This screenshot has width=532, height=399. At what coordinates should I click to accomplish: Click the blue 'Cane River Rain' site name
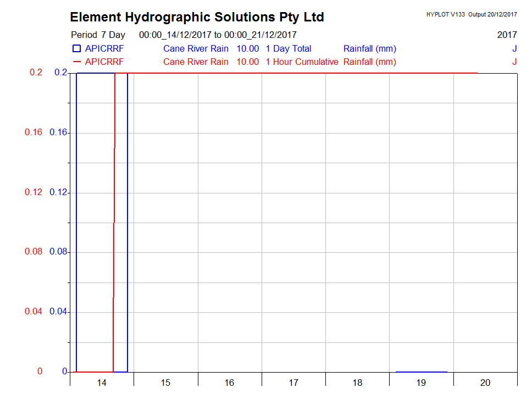click(x=196, y=48)
